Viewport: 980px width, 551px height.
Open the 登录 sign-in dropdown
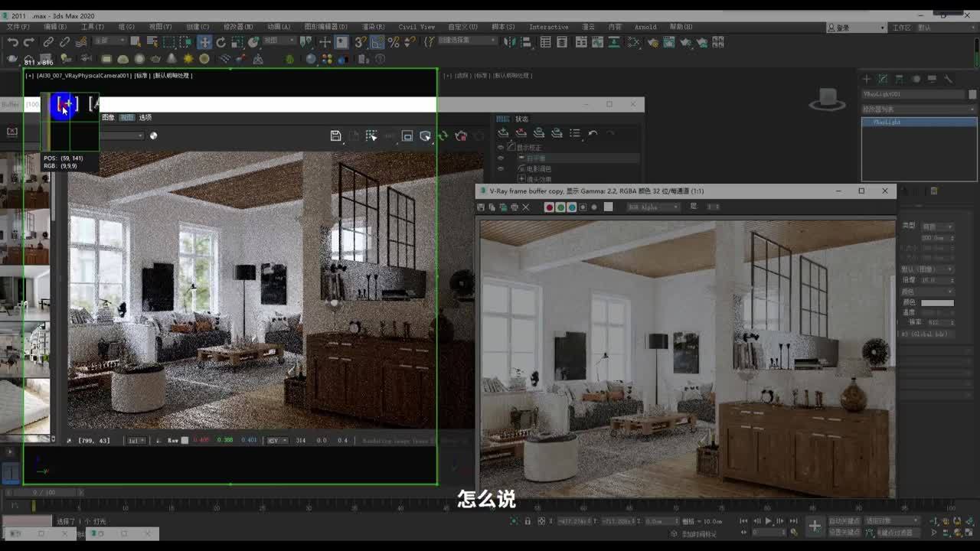tap(857, 28)
